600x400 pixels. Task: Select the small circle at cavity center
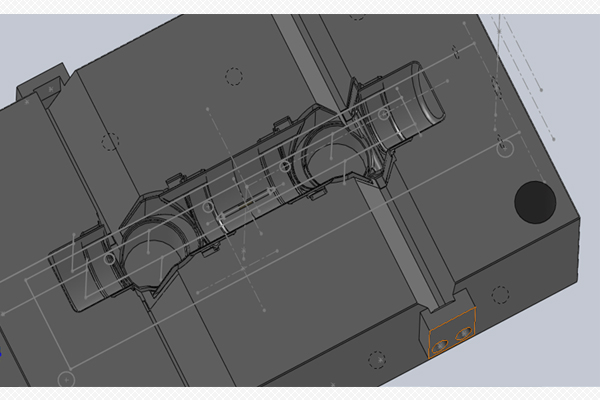tap(207, 208)
